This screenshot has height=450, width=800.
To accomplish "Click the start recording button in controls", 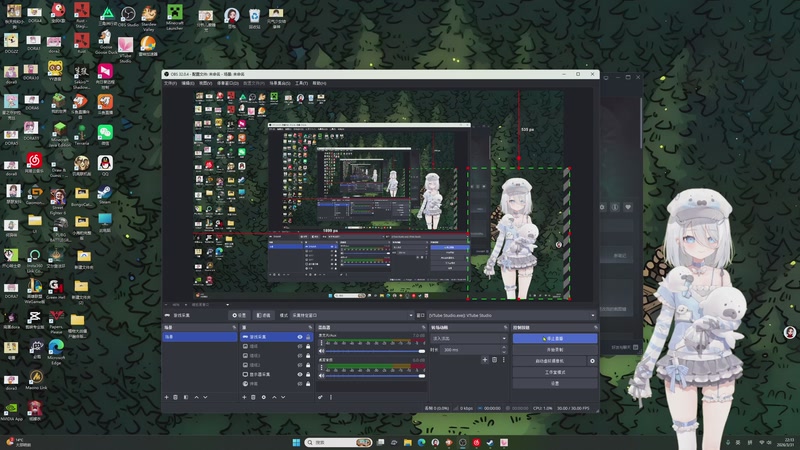I will click(x=555, y=349).
